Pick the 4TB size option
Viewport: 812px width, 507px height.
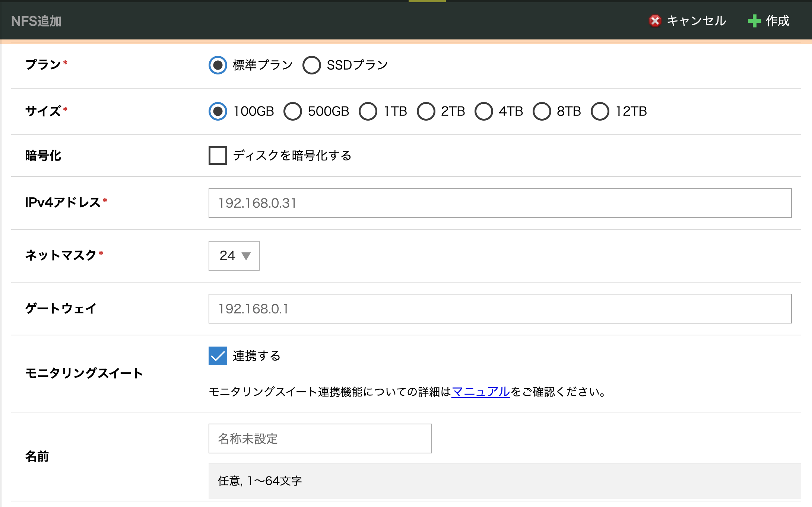tap(484, 111)
